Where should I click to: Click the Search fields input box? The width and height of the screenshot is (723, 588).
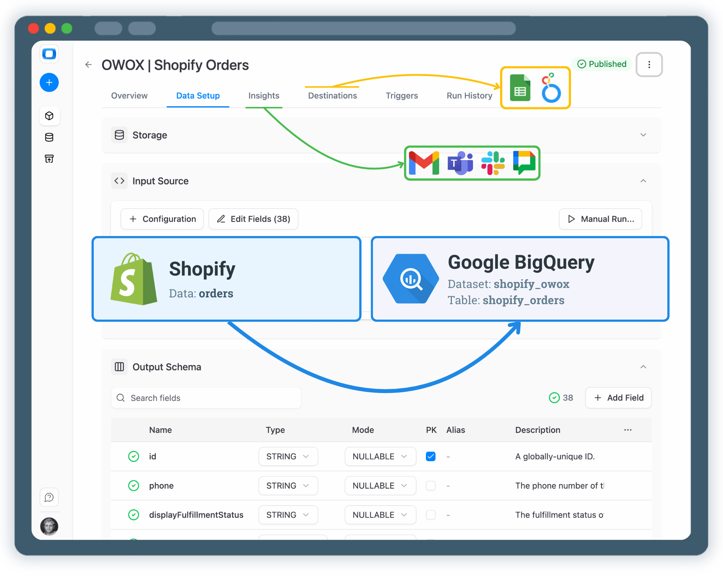(x=206, y=398)
